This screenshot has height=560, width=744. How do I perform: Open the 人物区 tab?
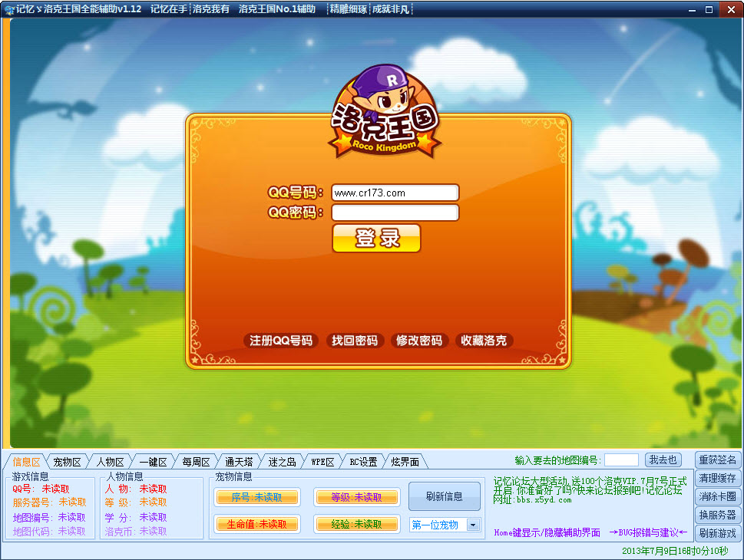[110, 462]
